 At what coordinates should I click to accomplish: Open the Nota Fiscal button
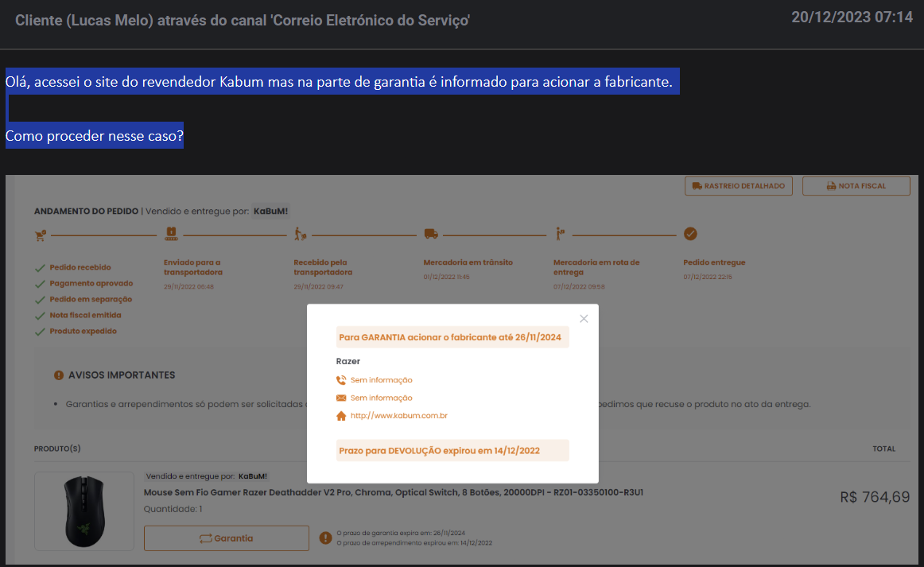856,185
